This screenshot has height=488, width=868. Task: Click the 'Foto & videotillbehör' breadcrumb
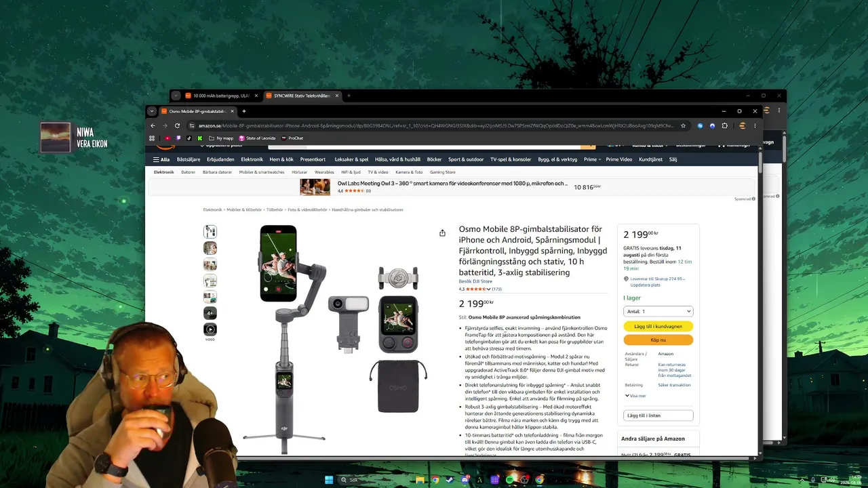[x=307, y=210]
